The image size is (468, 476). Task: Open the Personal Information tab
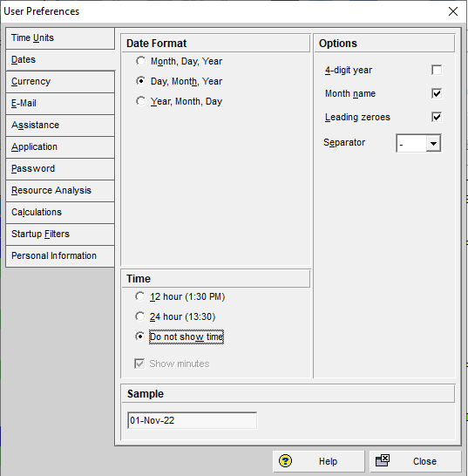[x=60, y=256]
